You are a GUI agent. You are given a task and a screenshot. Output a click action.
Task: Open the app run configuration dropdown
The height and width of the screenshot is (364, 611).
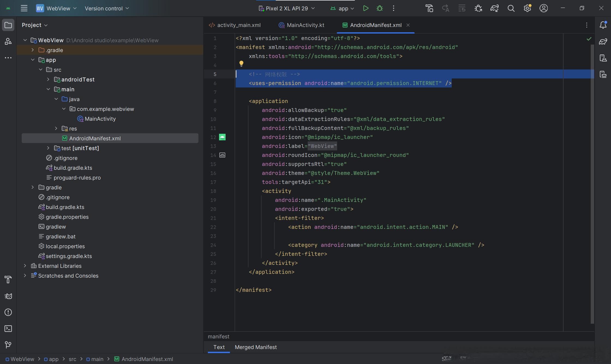tap(342, 8)
